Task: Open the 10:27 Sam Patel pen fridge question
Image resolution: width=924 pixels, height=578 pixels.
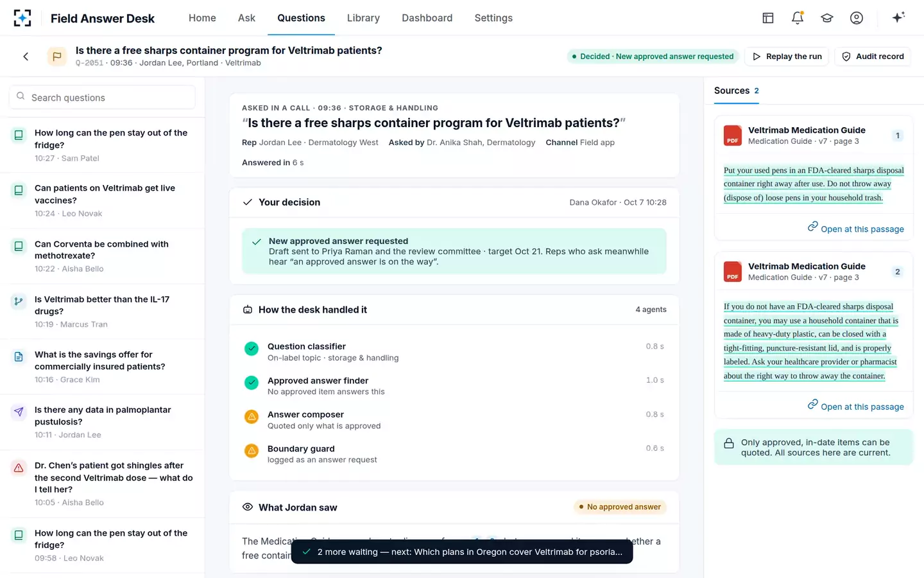Action: 103,145
